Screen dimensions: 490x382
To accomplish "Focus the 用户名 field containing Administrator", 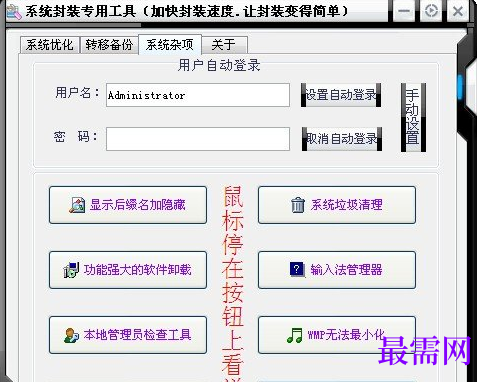I will [198, 95].
